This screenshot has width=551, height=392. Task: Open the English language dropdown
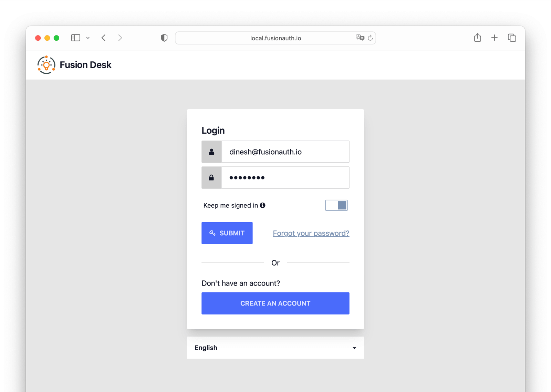click(x=275, y=348)
